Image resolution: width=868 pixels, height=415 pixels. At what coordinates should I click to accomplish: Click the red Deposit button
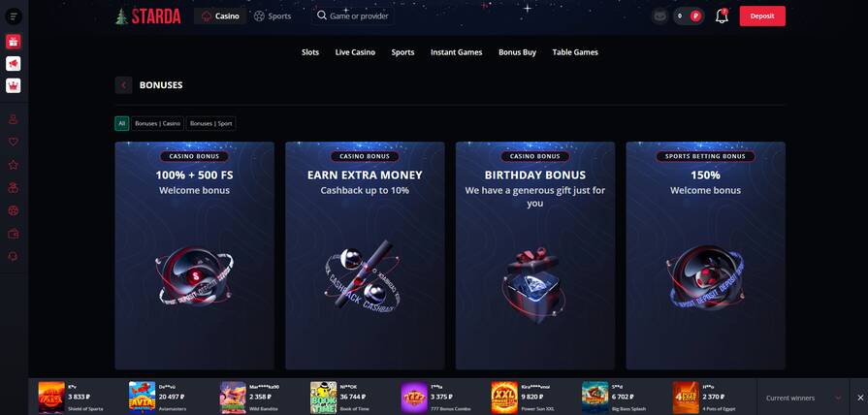pos(762,16)
